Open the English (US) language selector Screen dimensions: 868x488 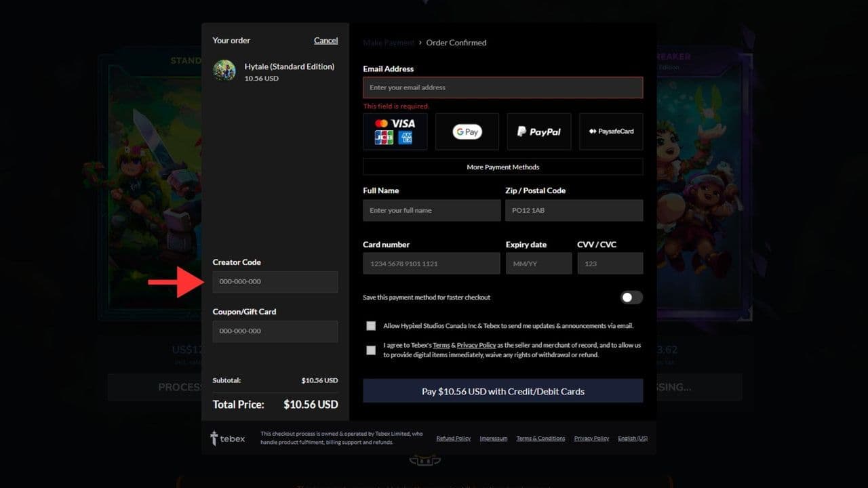[x=632, y=439]
